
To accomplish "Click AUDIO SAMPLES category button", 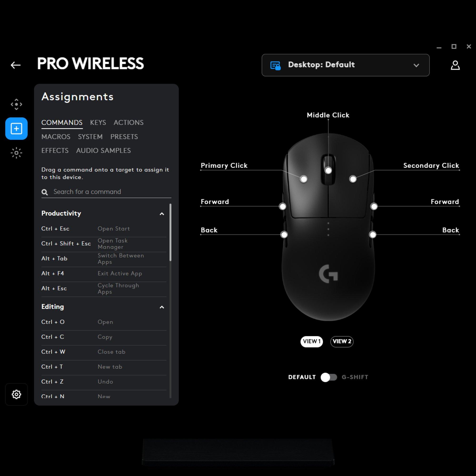I will tap(103, 150).
